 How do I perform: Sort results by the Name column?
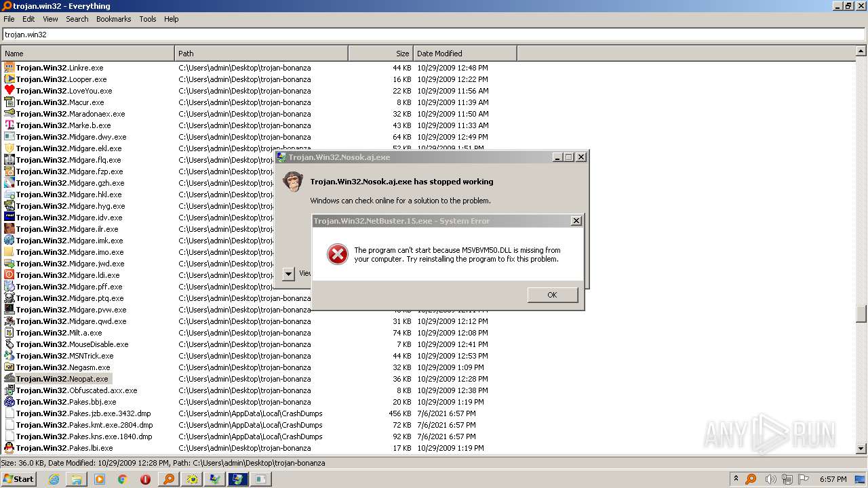click(x=88, y=54)
